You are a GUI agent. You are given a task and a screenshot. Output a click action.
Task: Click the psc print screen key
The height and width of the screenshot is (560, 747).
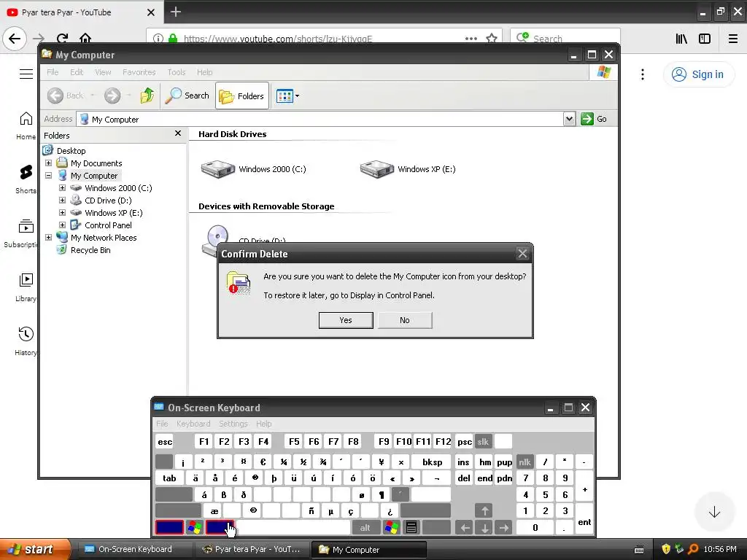pos(465,441)
